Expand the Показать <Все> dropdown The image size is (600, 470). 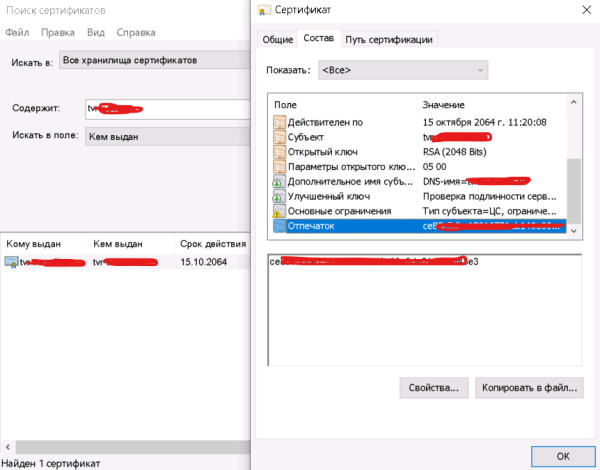tap(403, 70)
